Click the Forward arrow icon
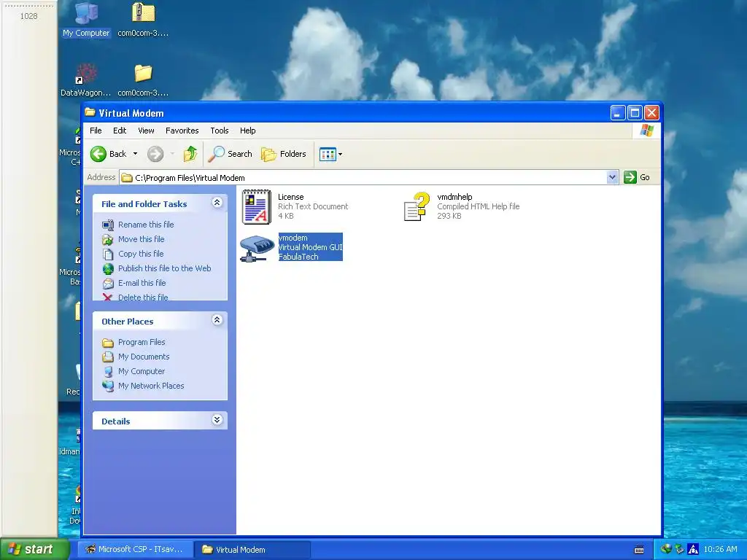The width and height of the screenshot is (747, 560). pos(155,154)
